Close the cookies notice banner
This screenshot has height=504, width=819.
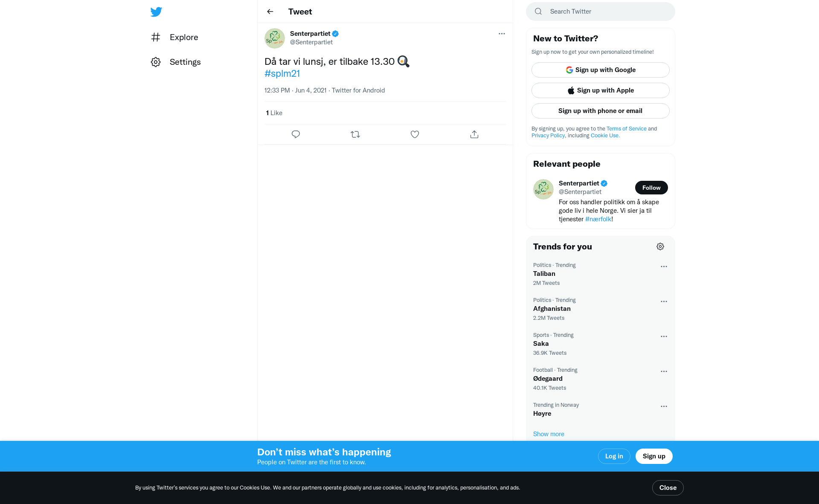(668, 488)
